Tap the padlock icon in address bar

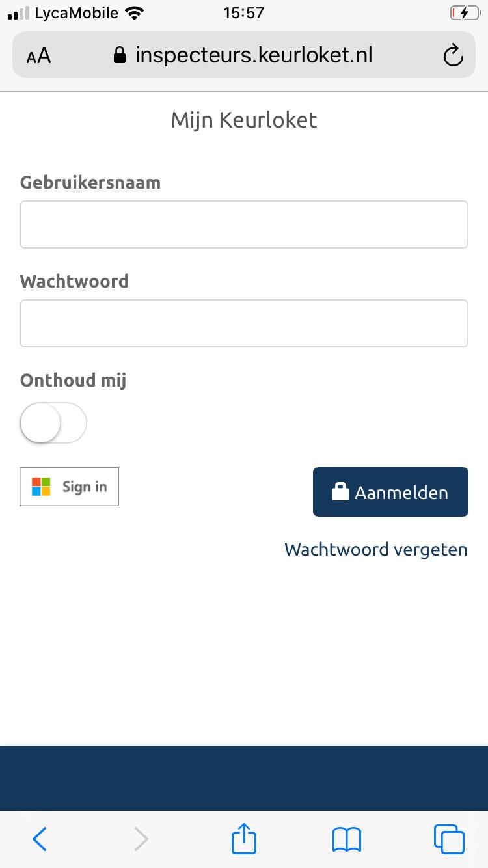pyautogui.click(x=119, y=55)
